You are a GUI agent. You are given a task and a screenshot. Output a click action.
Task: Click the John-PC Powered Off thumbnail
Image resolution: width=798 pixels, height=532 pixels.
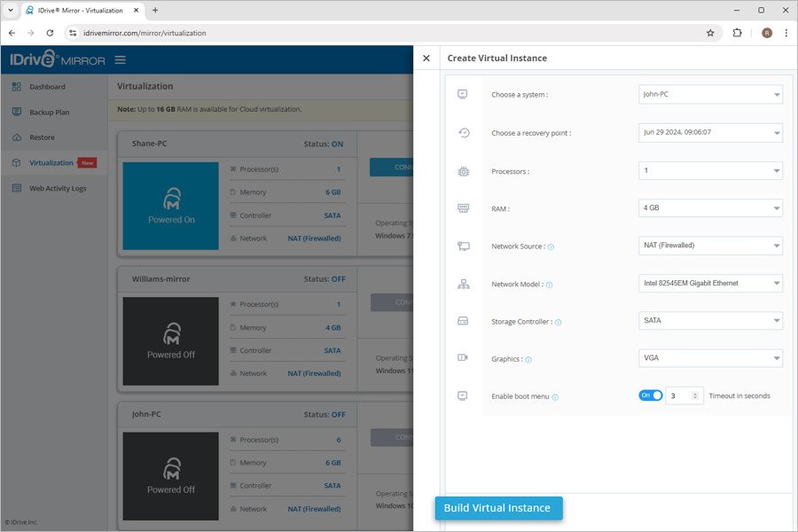pyautogui.click(x=171, y=476)
